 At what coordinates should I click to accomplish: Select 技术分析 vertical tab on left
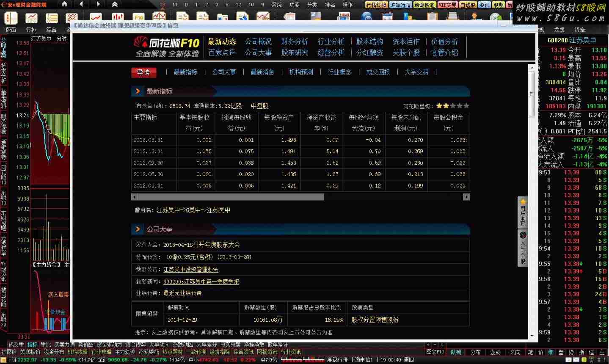(x=3, y=73)
